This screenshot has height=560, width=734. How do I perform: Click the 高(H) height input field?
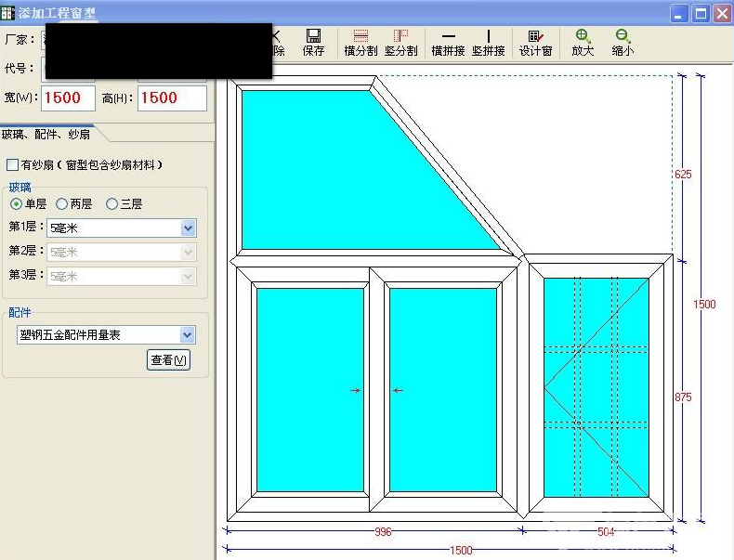point(172,98)
